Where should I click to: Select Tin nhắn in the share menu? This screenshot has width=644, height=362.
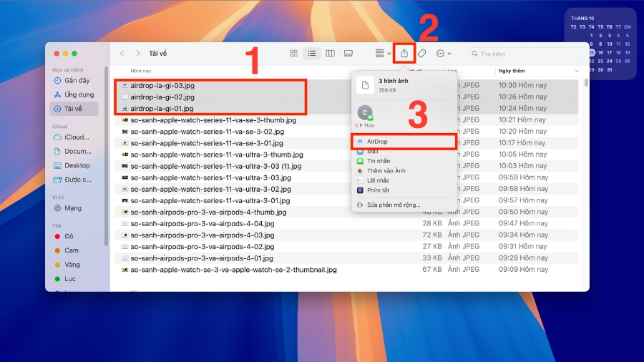(378, 162)
